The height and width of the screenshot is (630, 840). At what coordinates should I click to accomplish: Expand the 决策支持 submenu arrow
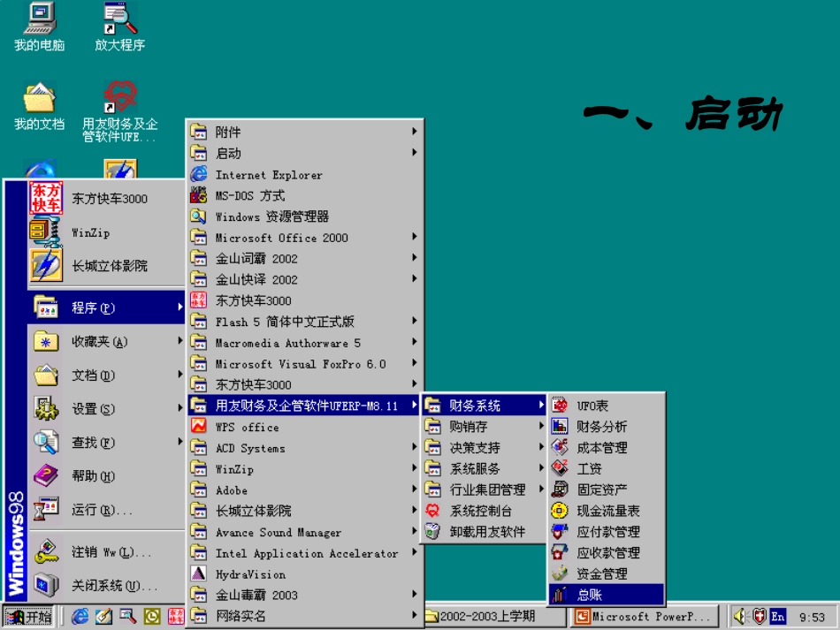coord(541,447)
